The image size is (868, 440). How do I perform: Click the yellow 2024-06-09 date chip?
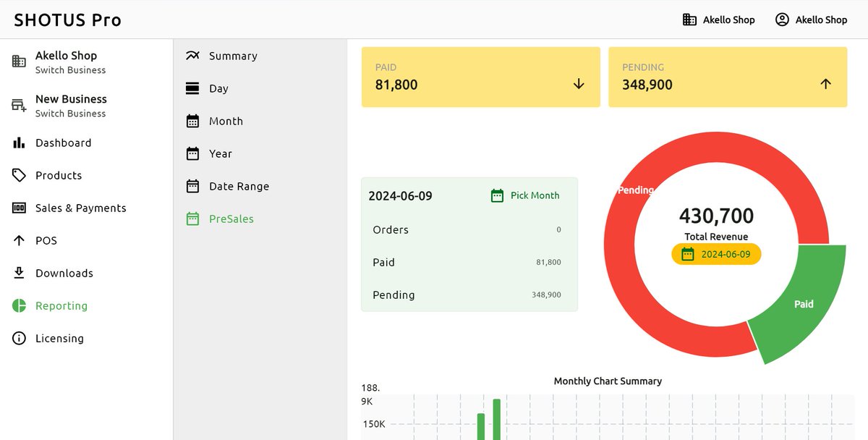[716, 254]
